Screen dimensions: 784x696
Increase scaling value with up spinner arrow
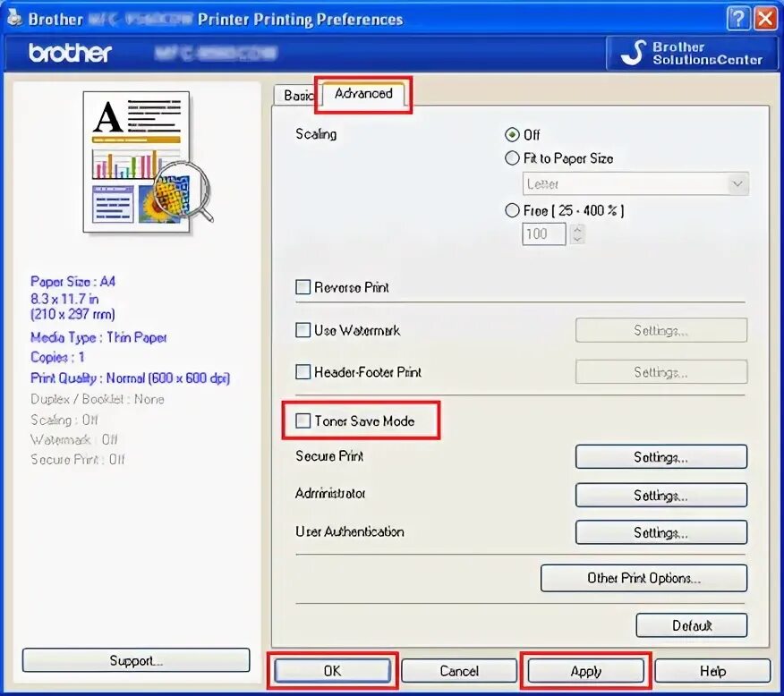(577, 229)
